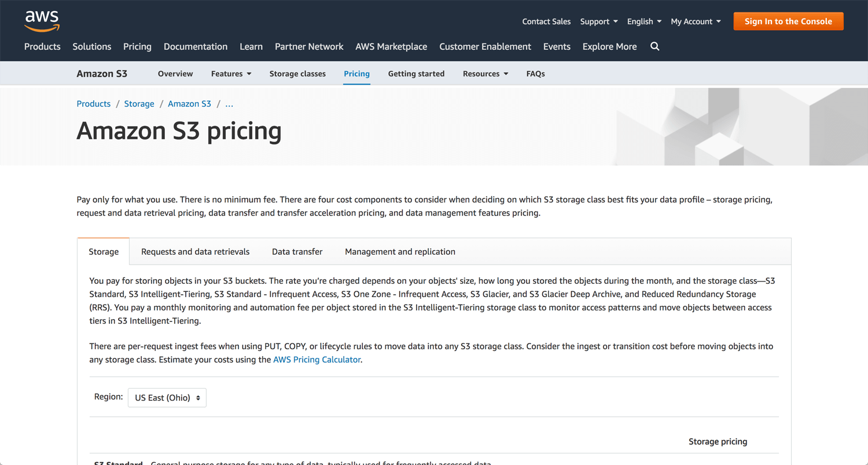Viewport: 868px width, 465px height.
Task: Select the Pricing sub-navigation tab
Action: (356, 74)
